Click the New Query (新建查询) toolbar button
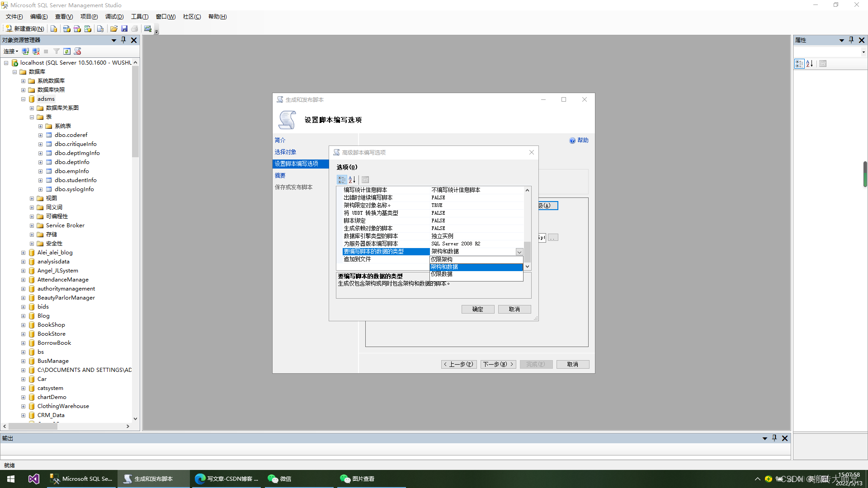 tap(25, 28)
